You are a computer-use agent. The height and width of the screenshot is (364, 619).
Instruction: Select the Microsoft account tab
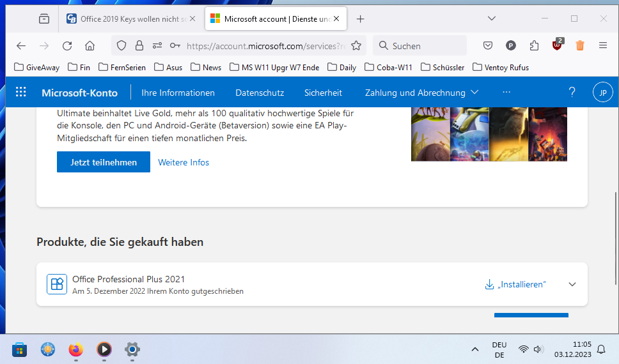coord(276,19)
